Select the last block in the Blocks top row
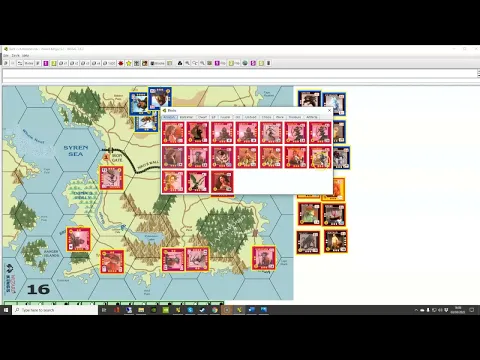The width and height of the screenshot is (480, 360). [x=320, y=133]
